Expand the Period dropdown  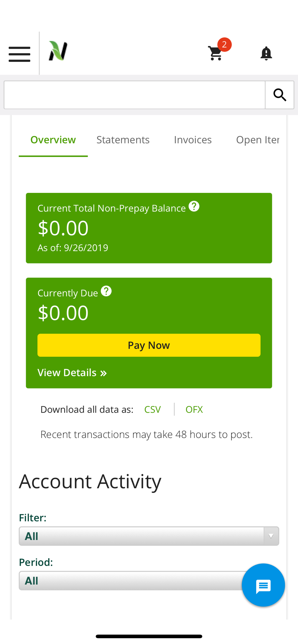pos(129,581)
